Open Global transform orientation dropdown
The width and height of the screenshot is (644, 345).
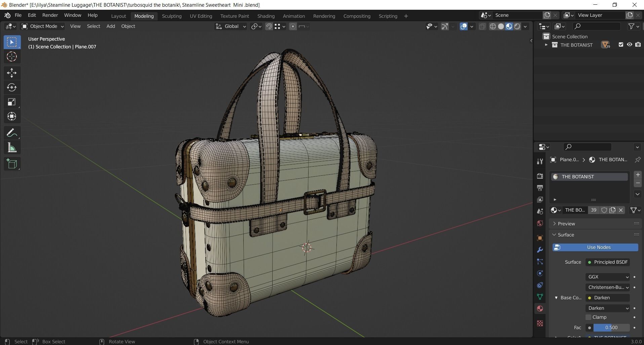click(x=231, y=26)
